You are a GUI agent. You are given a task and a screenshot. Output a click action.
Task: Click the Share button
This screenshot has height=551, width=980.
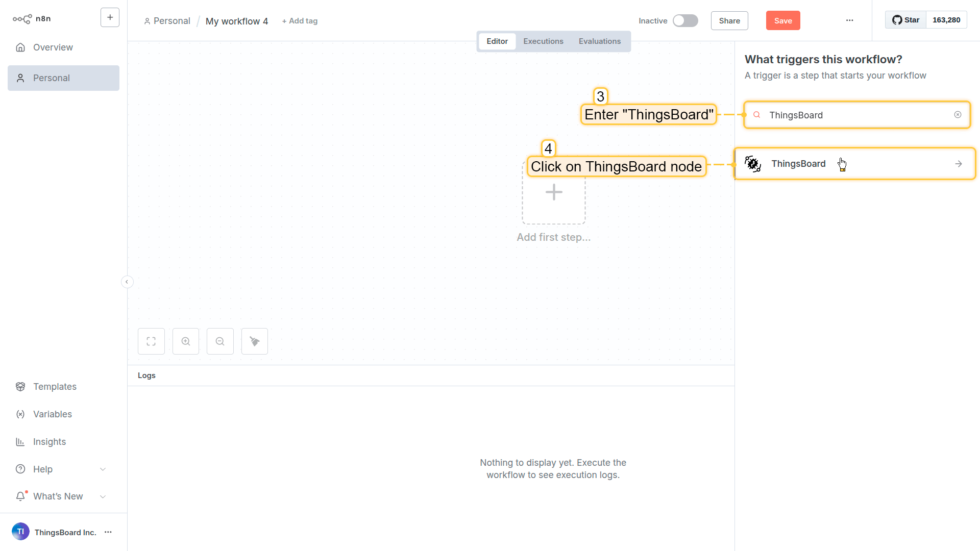pyautogui.click(x=729, y=20)
